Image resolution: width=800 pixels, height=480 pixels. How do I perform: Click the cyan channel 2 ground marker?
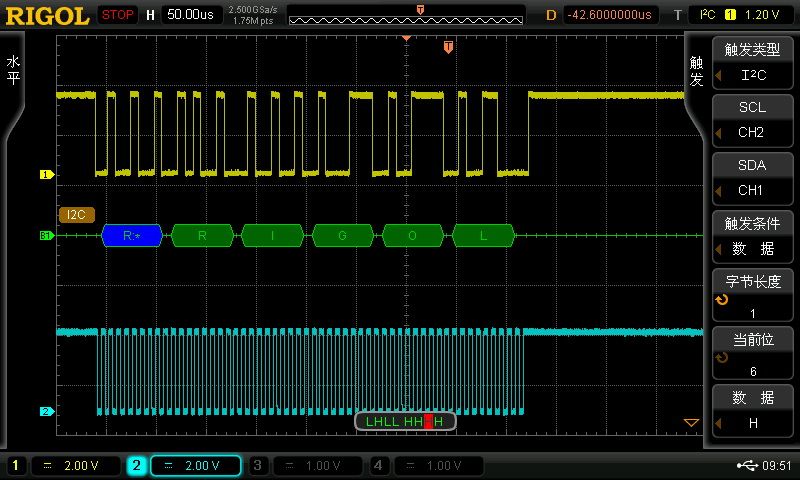[x=45, y=411]
